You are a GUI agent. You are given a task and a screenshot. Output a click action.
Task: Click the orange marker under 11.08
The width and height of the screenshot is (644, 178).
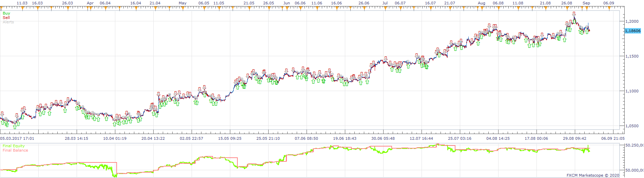[x=518, y=8]
